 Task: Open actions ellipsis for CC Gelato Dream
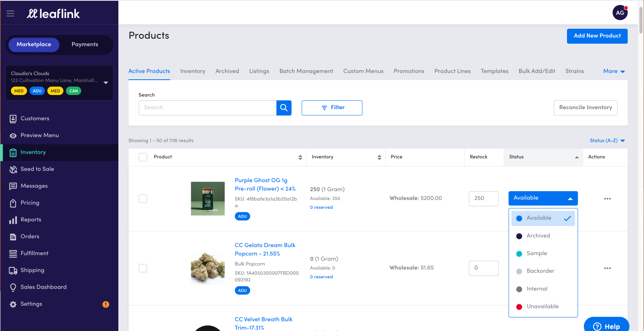click(x=607, y=268)
